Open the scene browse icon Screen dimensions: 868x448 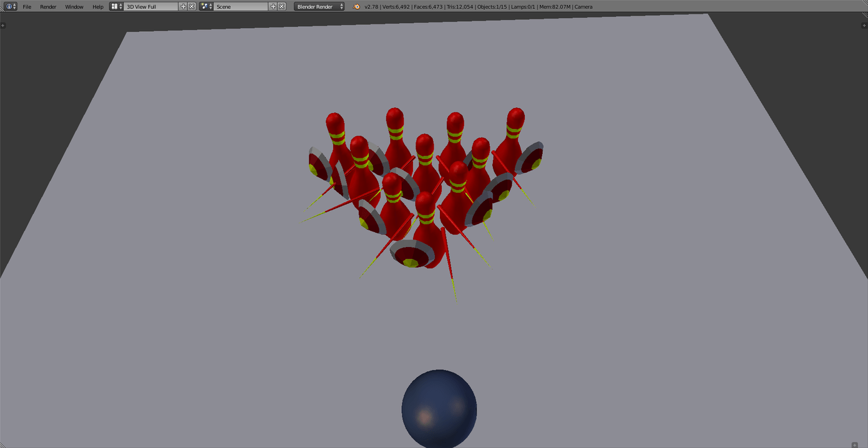coord(207,6)
